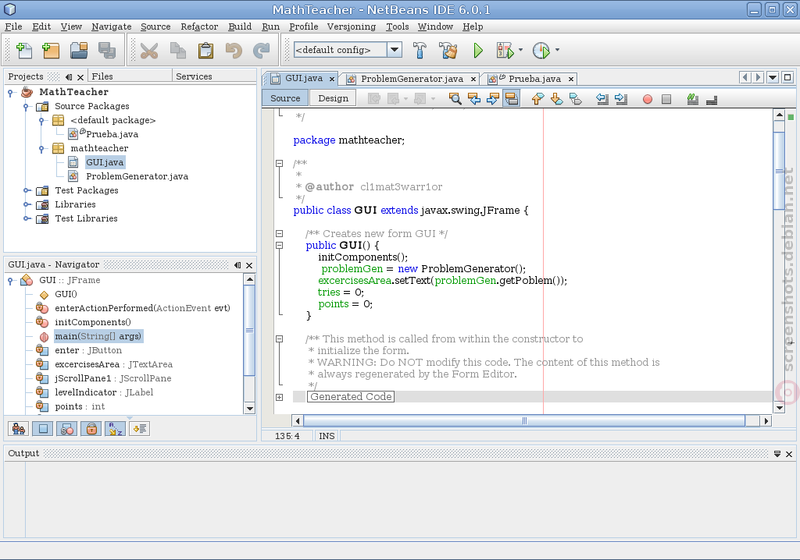Expand the Generated Code fold
Image resolution: width=800 pixels, height=560 pixels.
click(279, 397)
